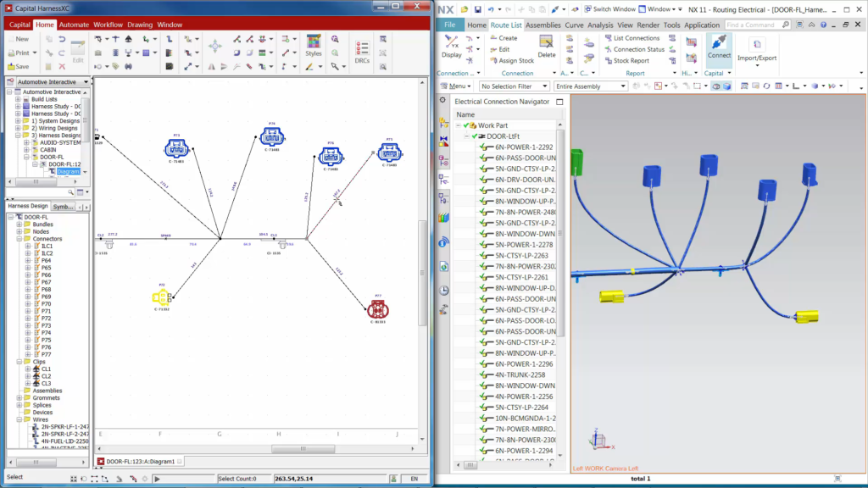This screenshot has width=868, height=488.
Task: Click the play arrow in Capital status bar
Action: tap(157, 479)
